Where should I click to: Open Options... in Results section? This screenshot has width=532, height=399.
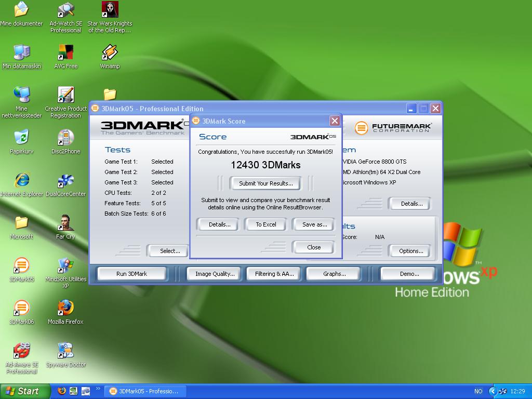[410, 251]
